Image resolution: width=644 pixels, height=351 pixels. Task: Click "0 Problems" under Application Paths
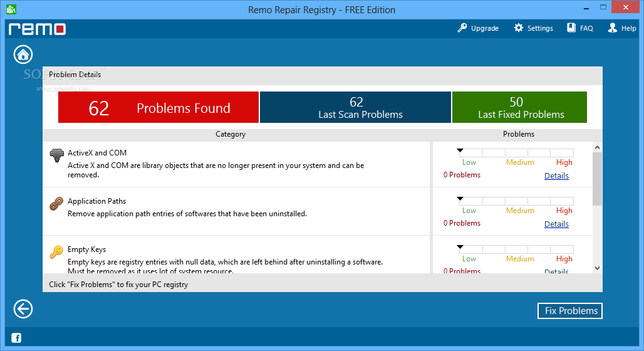point(462,223)
